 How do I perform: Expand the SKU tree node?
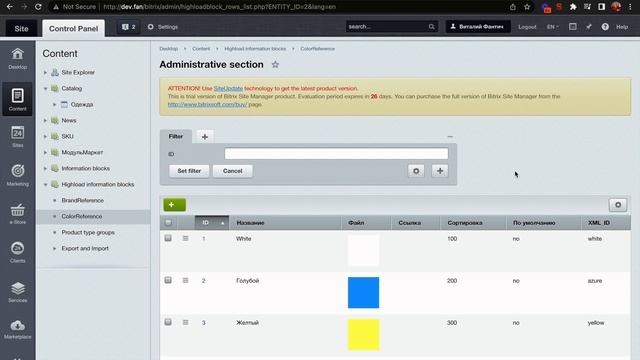tap(45, 136)
